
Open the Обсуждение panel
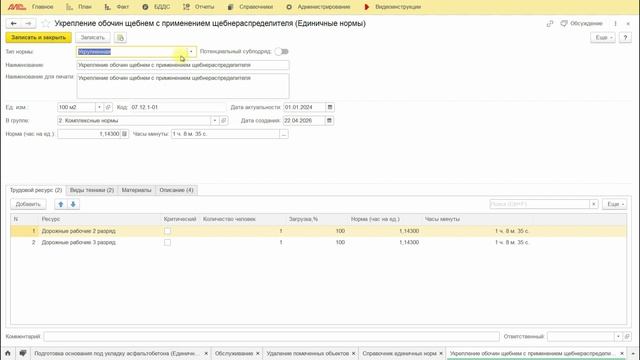coord(582,24)
